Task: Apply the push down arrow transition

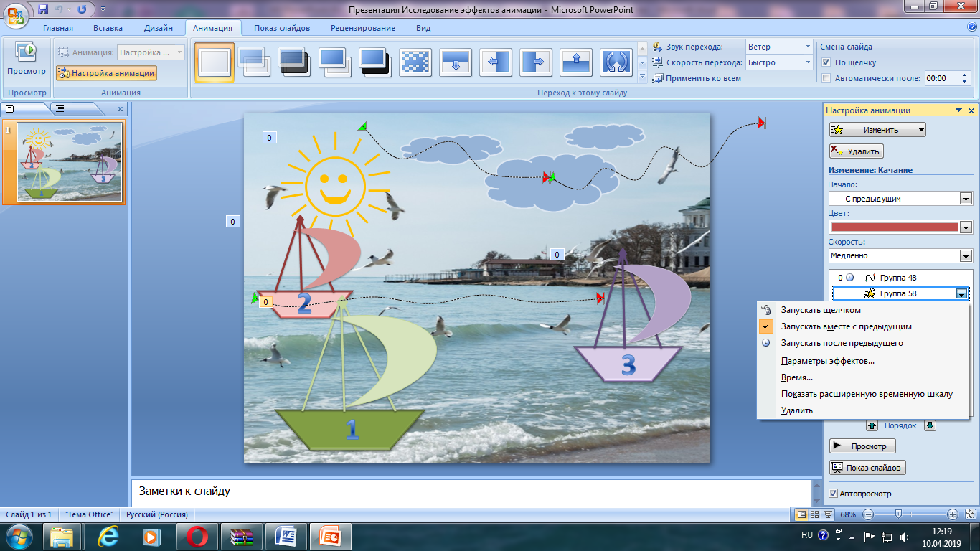Action: click(455, 62)
